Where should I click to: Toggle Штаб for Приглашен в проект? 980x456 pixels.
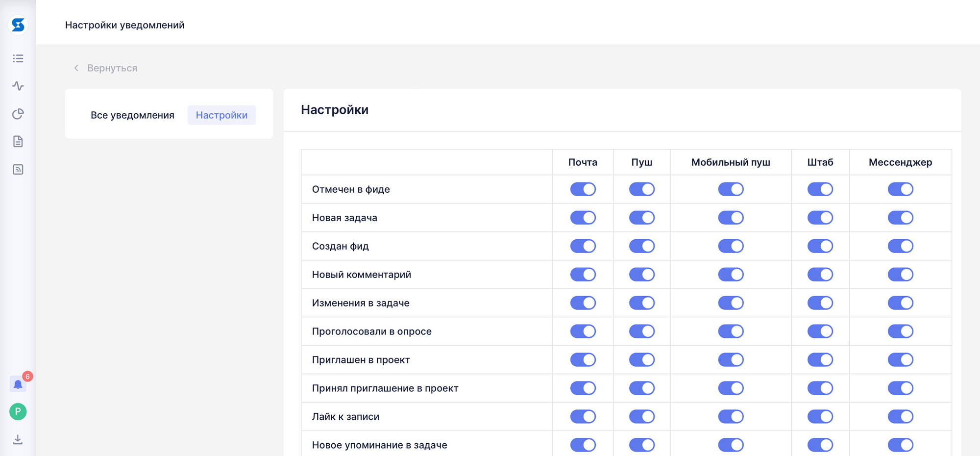tap(820, 360)
